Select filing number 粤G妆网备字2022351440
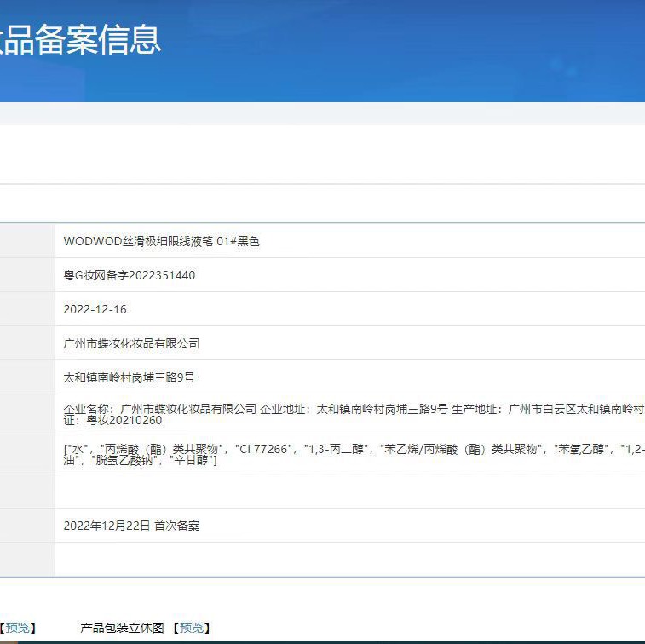645x644 pixels. coord(130,275)
